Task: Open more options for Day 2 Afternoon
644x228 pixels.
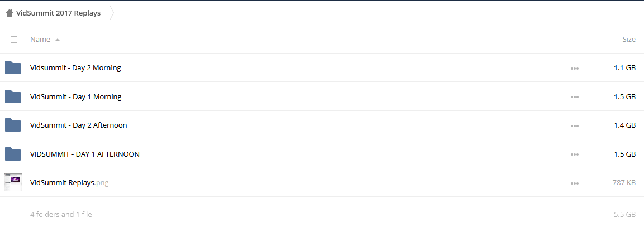Action: [575, 126]
